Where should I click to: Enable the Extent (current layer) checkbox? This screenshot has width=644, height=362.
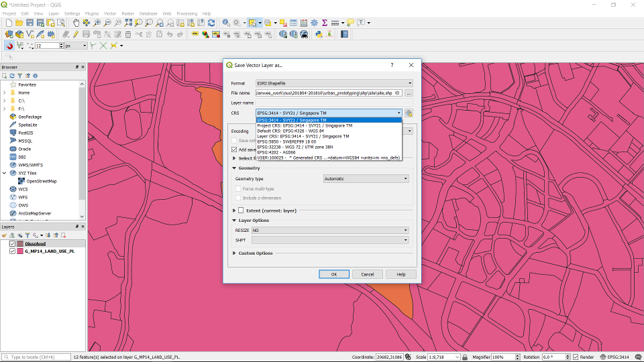(x=241, y=210)
